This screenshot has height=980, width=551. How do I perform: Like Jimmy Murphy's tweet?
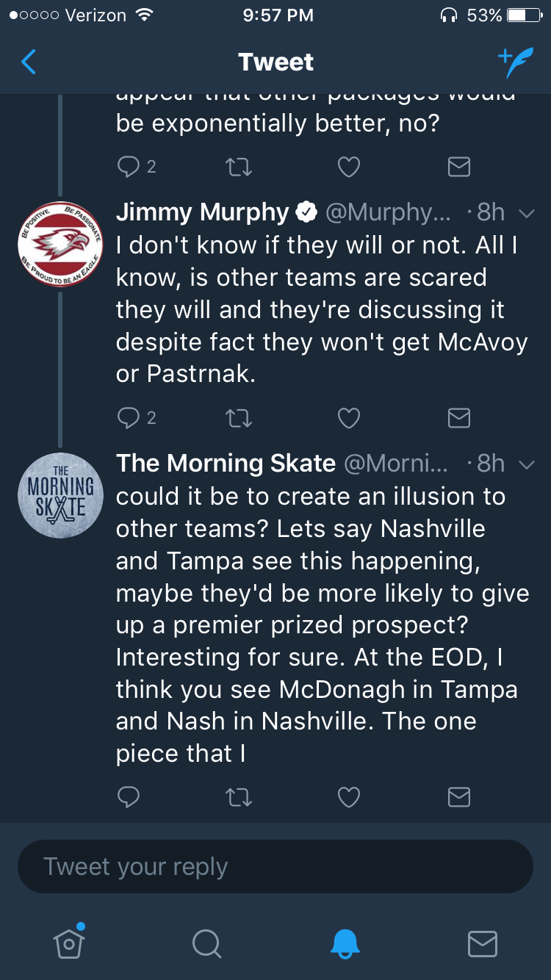(348, 418)
